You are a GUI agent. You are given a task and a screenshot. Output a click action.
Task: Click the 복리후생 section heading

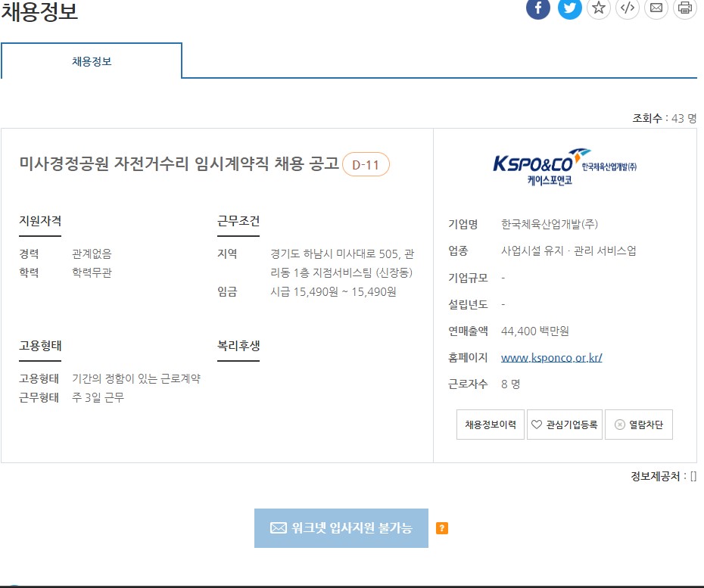coord(238,346)
